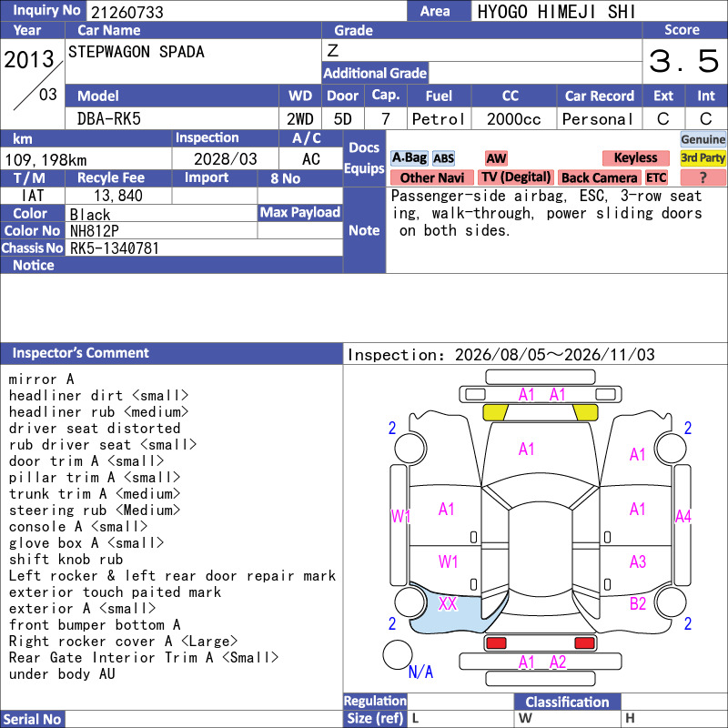The width and height of the screenshot is (728, 728).
Task: Click the Keyless equipment badge
Action: [635, 158]
